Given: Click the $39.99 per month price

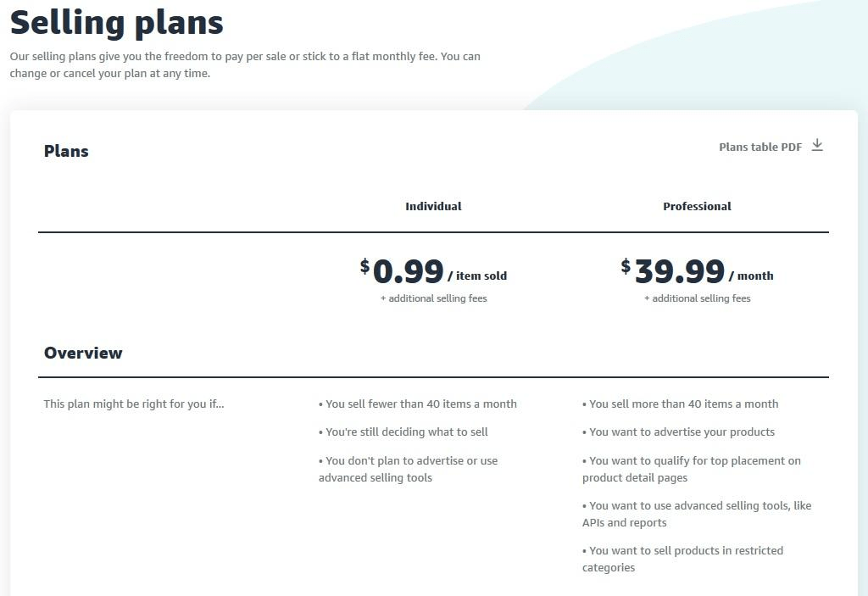Looking at the screenshot, I should [697, 272].
